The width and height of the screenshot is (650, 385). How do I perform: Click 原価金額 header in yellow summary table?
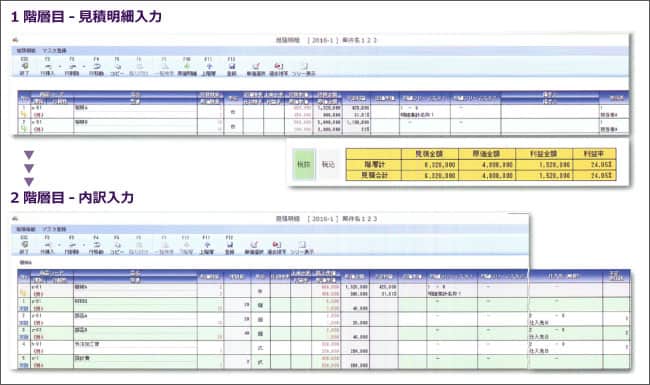coord(487,154)
